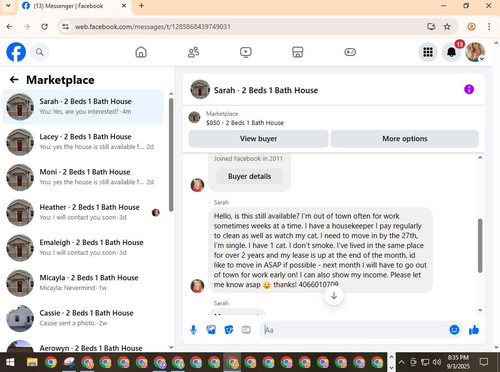
Task: Open Lacey conversation in list
Action: click(x=83, y=142)
